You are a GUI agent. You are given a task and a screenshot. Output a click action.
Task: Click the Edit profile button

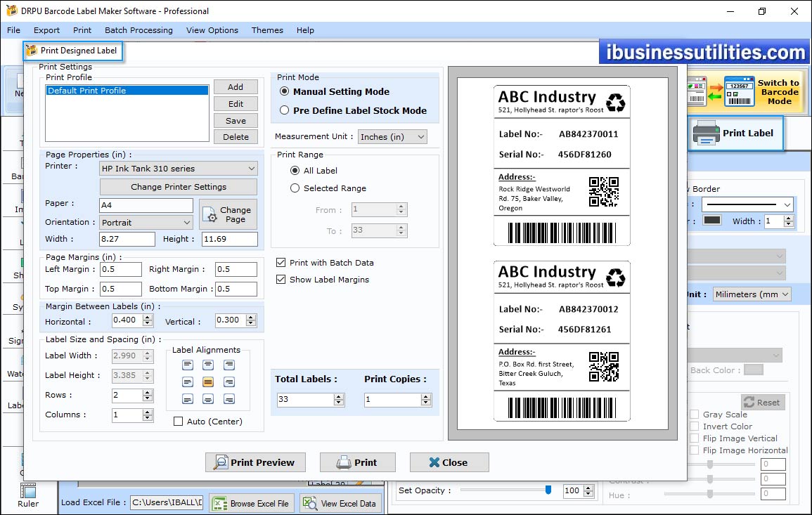coord(236,103)
